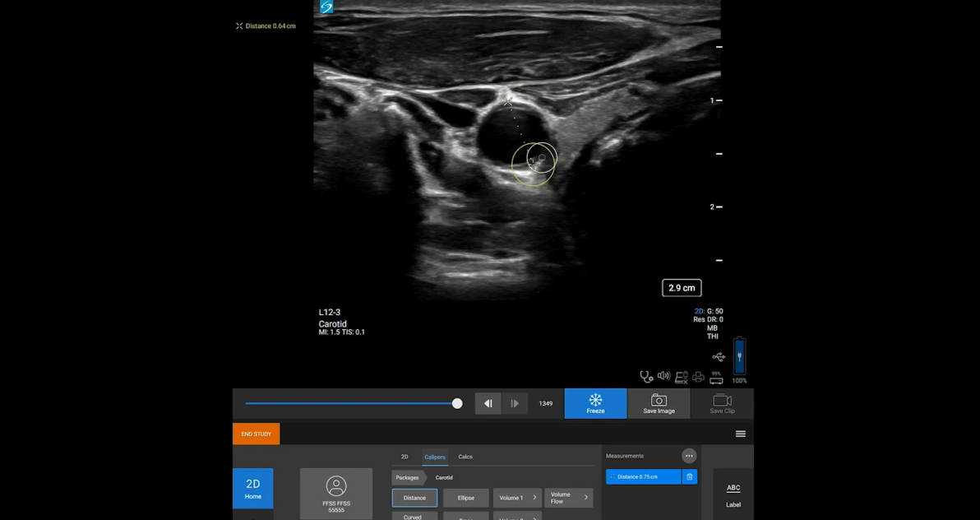
Task: Switch to the 2D tab
Action: coord(404,457)
